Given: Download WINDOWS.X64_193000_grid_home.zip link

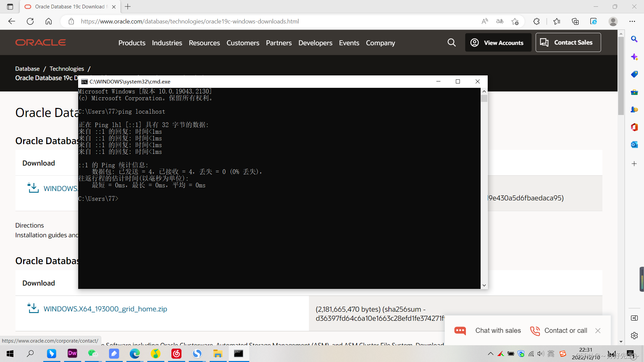Looking at the screenshot, I should pos(105,309).
